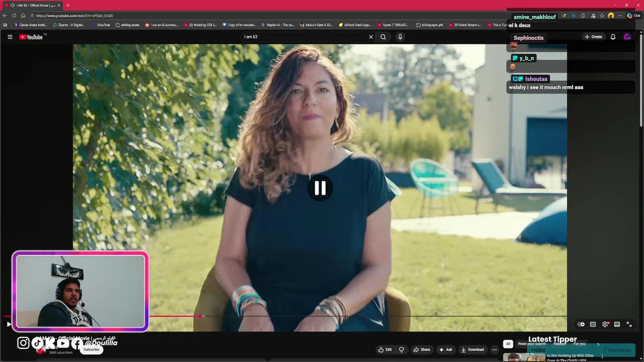Viewport: 644px width, 362px height.
Task: Click the Ask button
Action: pyautogui.click(x=446, y=349)
